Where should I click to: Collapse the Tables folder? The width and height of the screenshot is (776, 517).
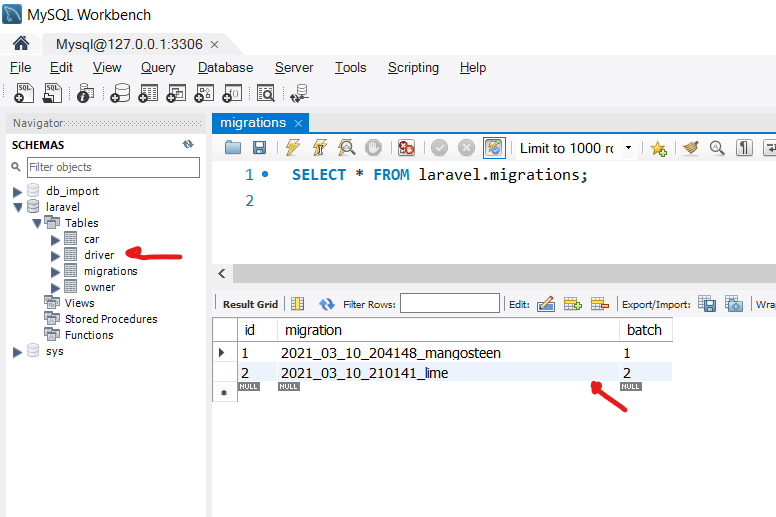pos(37,223)
